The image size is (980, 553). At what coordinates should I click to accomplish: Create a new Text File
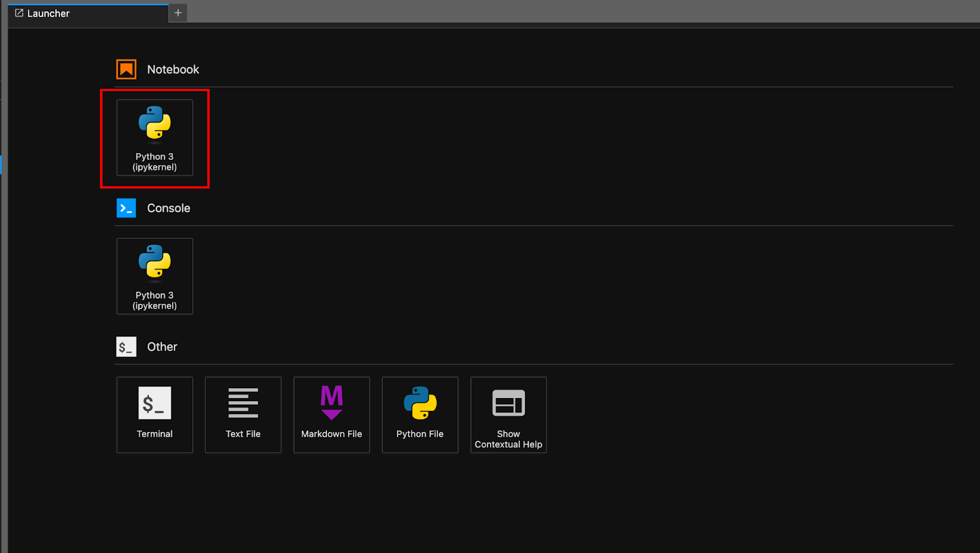click(243, 415)
